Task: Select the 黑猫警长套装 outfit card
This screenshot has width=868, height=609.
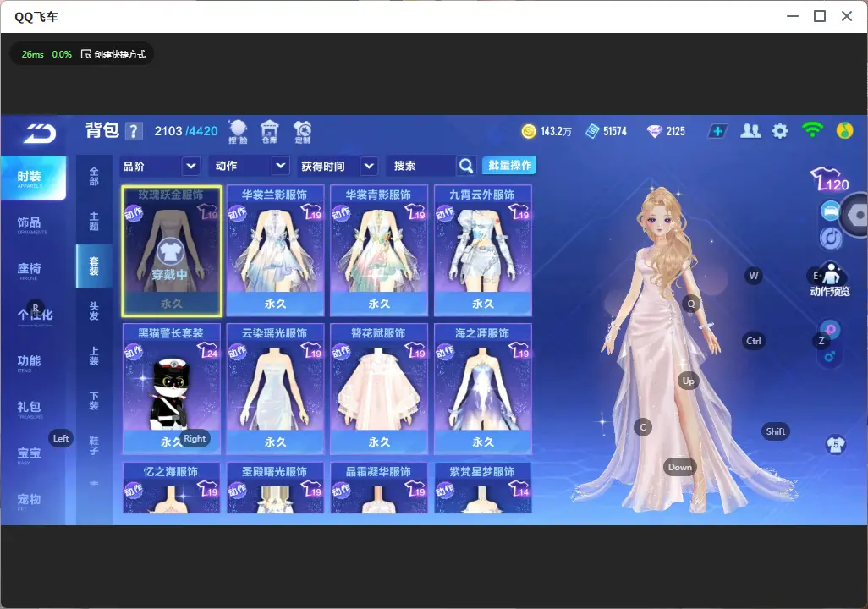Action: click(172, 389)
